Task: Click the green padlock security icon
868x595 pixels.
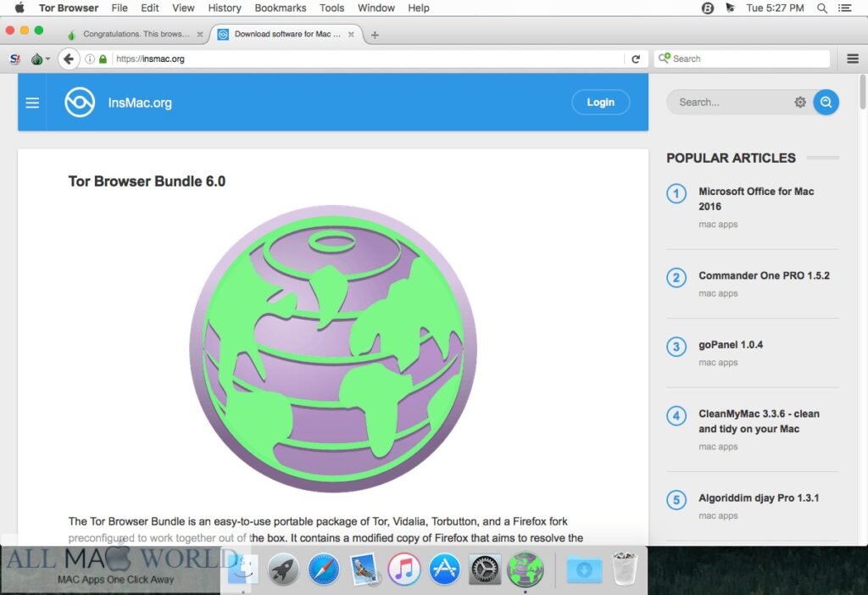Action: coord(103,58)
